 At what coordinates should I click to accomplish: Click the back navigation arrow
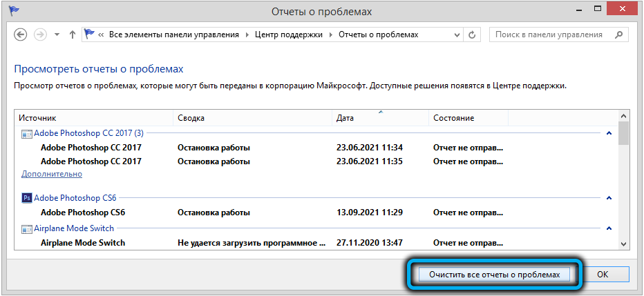tap(21, 34)
